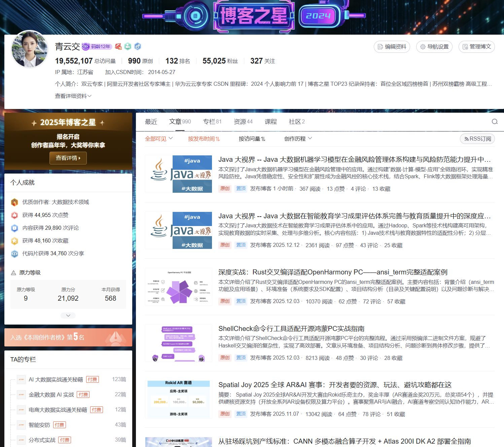
Task: Open article Spatial Joy 2025 全球 AR&AI 赛事
Action: click(x=335, y=385)
